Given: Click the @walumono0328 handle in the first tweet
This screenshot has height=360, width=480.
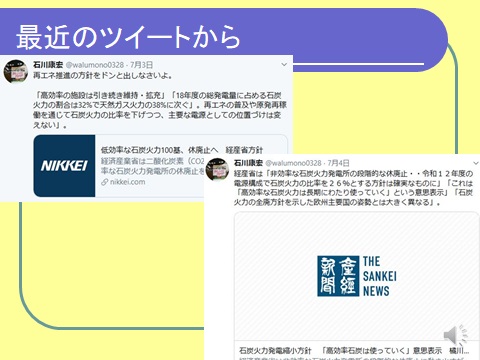Looking at the screenshot, I should 95,65.
